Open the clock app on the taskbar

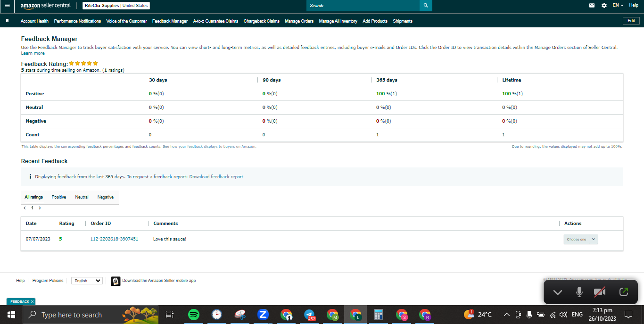click(x=216, y=315)
